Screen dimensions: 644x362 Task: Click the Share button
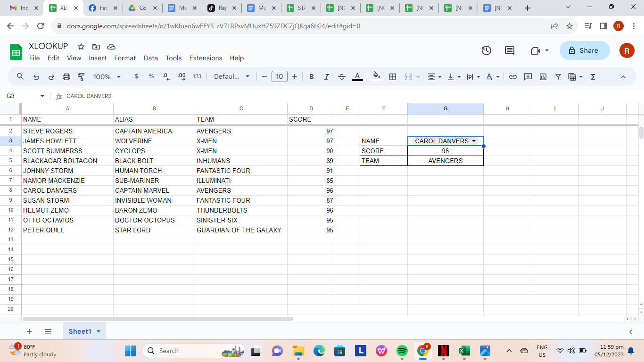pos(585,50)
